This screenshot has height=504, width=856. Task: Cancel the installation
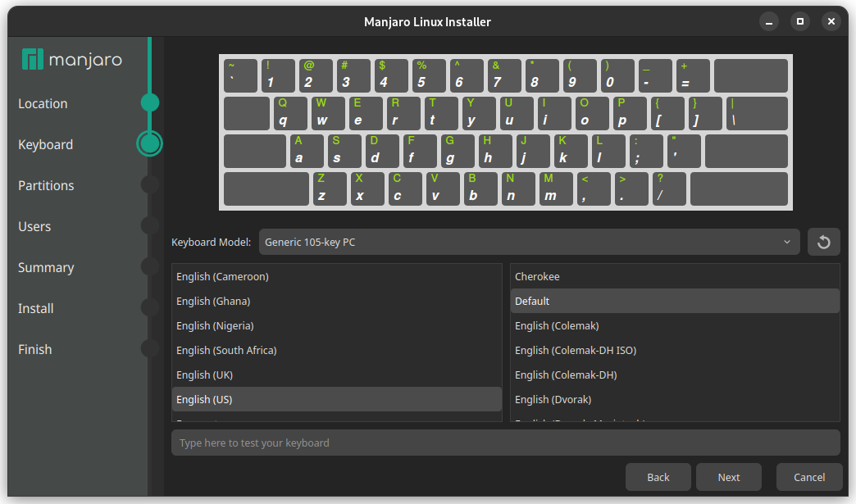[x=809, y=477]
